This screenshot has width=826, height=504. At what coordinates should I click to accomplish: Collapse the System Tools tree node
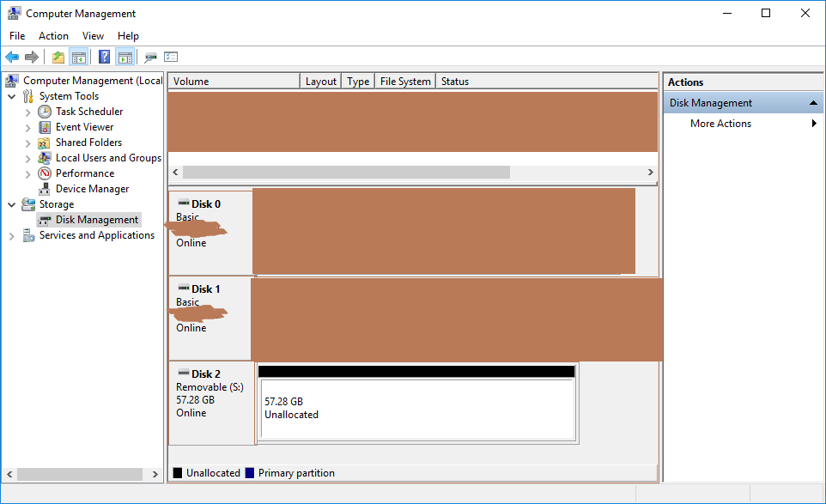pyautogui.click(x=11, y=96)
